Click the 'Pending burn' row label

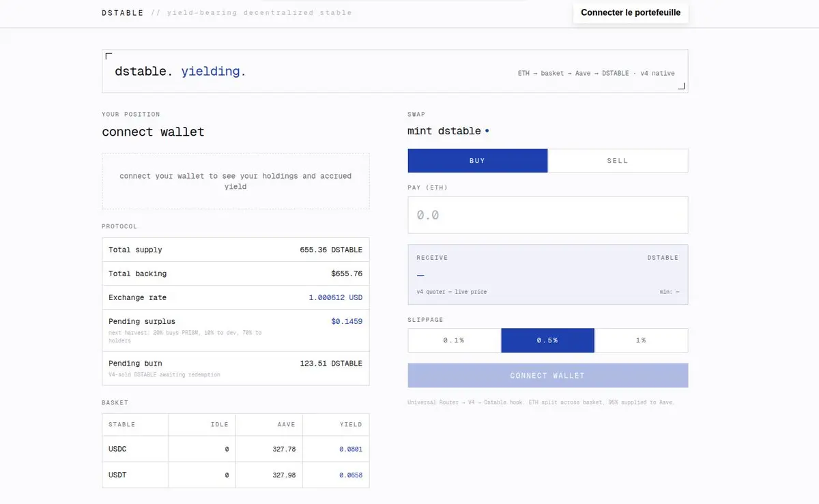click(x=135, y=364)
